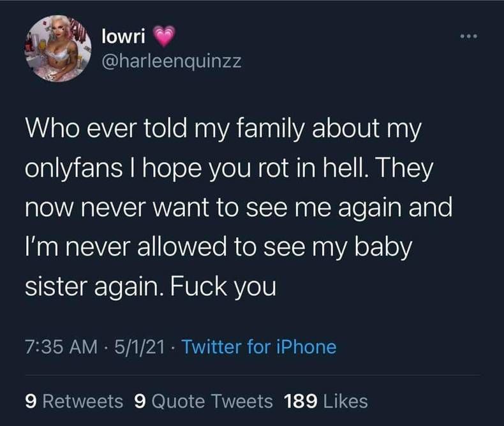Open the 9 Quote Tweets list

point(203,401)
